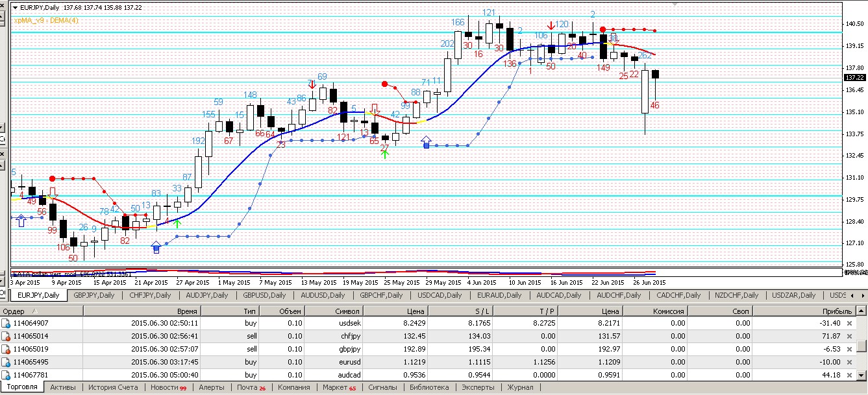Viewport: 868px width, 395px height.
Task: Open the История Счета terminal tab
Action: pyautogui.click(x=113, y=387)
